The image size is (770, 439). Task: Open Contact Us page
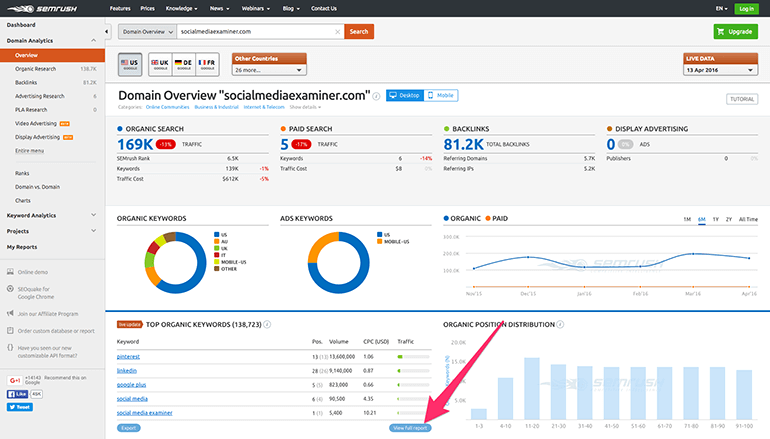324,8
